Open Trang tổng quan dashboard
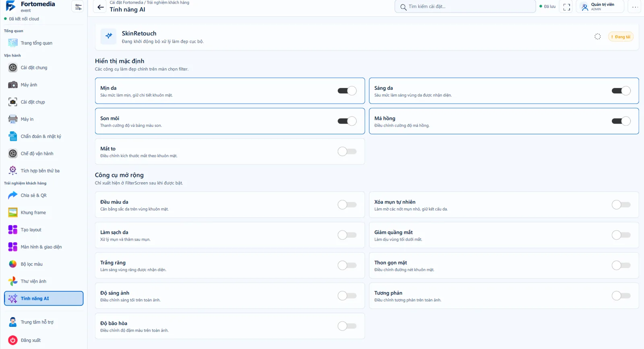This screenshot has width=644, height=349. 43,43
